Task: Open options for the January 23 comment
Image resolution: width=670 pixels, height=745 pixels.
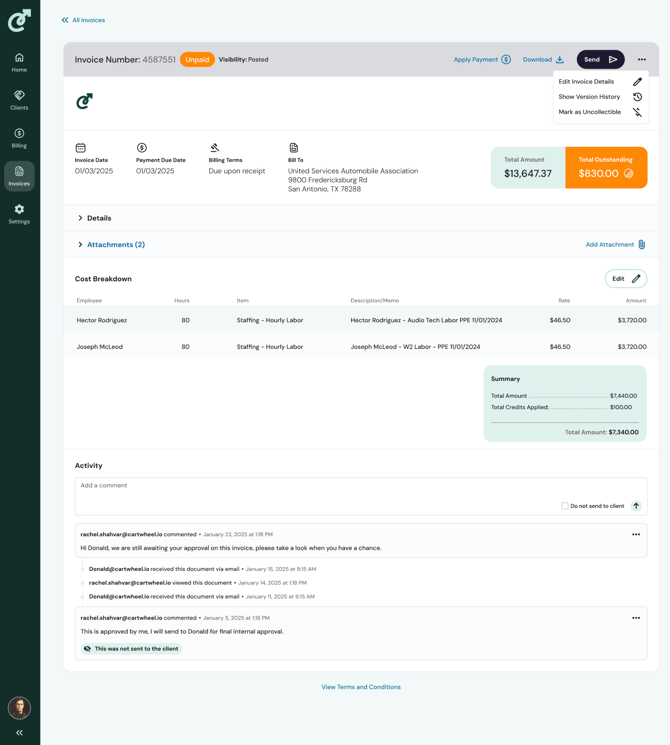Action: (x=636, y=534)
